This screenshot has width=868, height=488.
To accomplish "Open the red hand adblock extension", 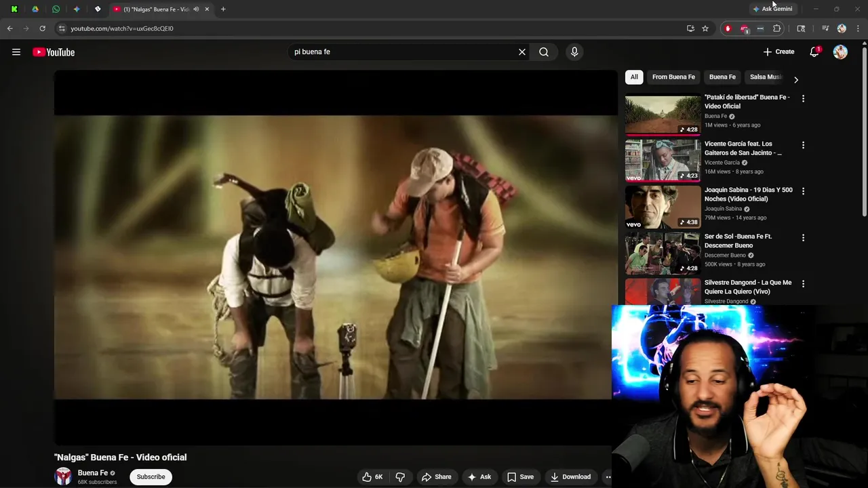I will click(728, 28).
